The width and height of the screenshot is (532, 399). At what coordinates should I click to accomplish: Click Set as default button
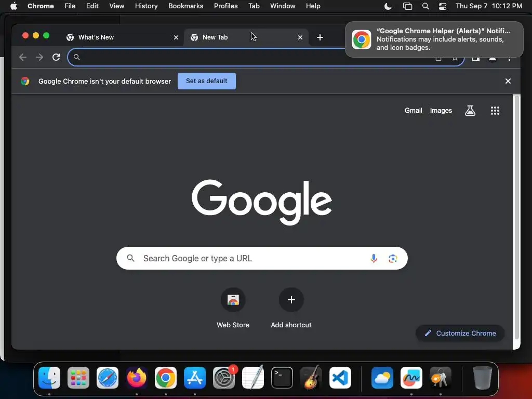click(207, 81)
